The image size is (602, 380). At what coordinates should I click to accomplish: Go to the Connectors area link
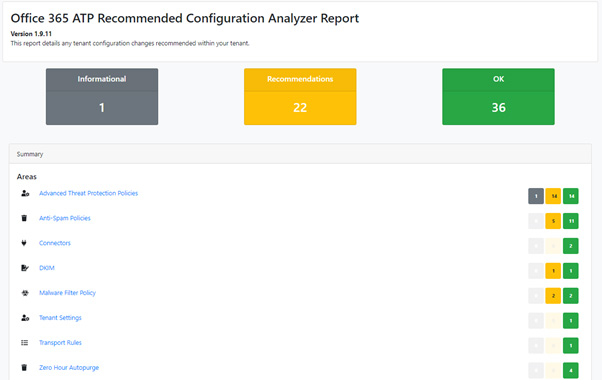pos(55,243)
